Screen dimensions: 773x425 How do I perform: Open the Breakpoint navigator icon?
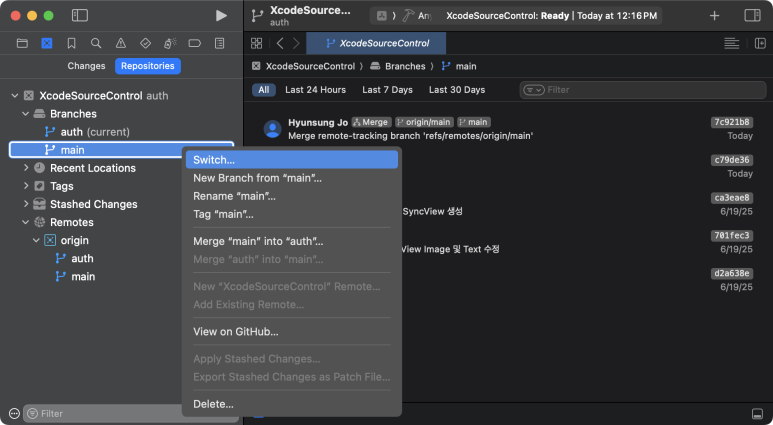coord(195,43)
